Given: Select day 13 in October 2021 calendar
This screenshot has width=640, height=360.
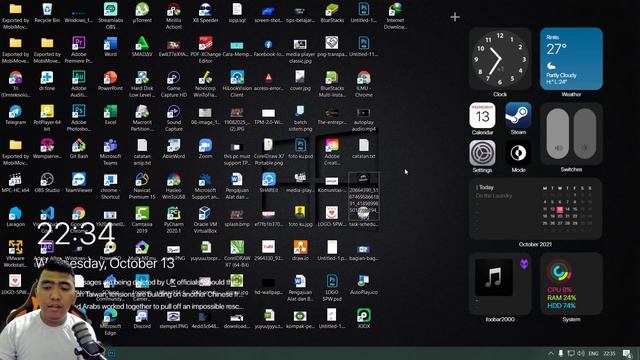Looking at the screenshot, I should point(560,209).
